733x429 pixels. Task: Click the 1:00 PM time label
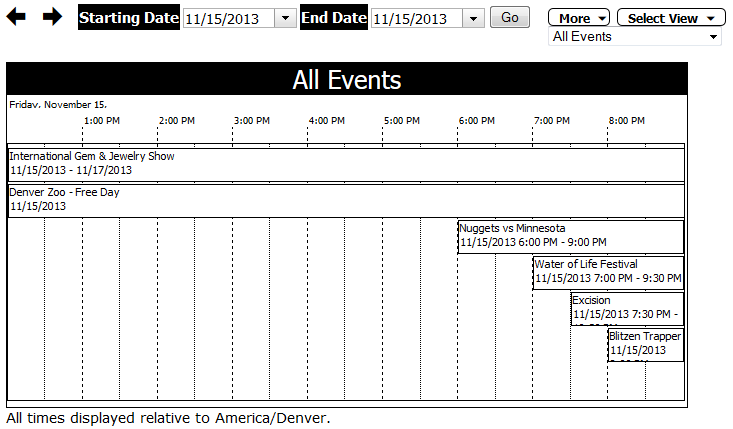pyautogui.click(x=102, y=121)
